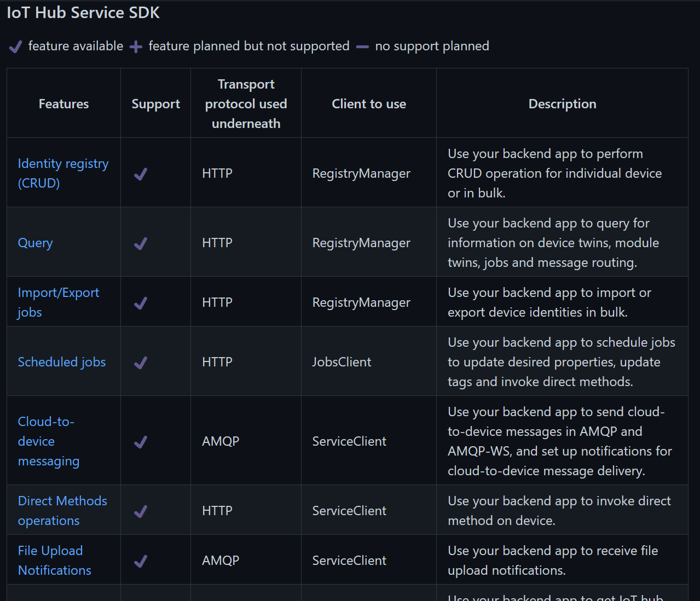Open the Scheduled jobs link
The image size is (700, 601).
coord(62,361)
